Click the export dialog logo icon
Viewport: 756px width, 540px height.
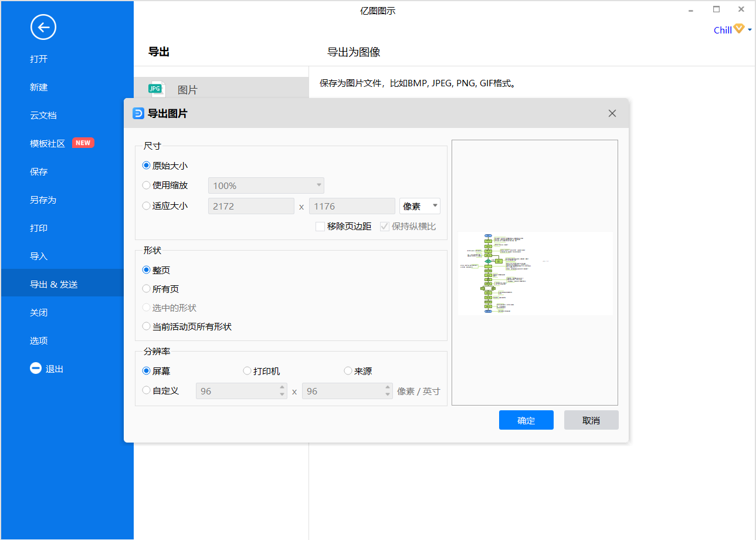138,113
